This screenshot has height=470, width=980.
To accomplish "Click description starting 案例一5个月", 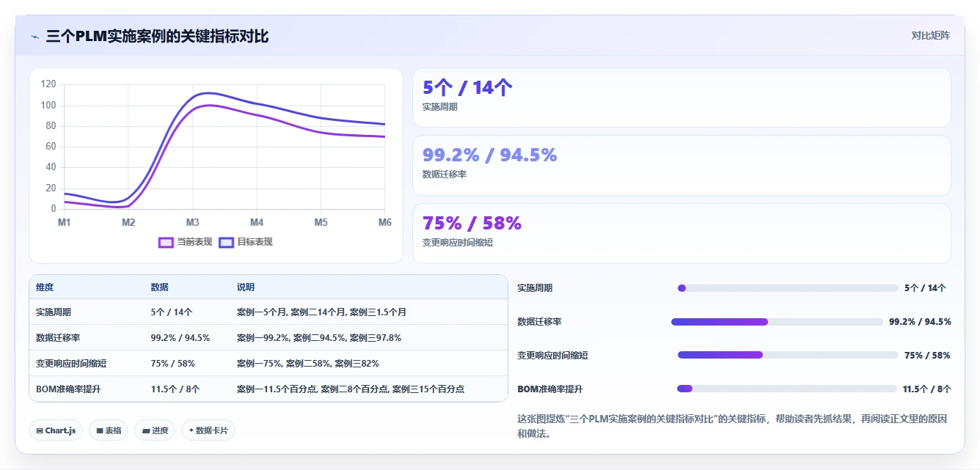I will click(x=321, y=312).
